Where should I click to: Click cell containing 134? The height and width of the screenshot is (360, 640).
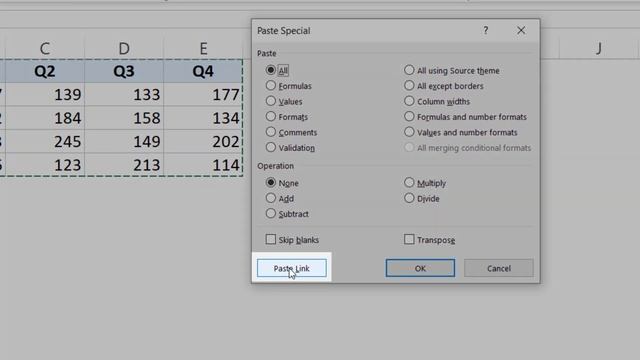pos(203,118)
